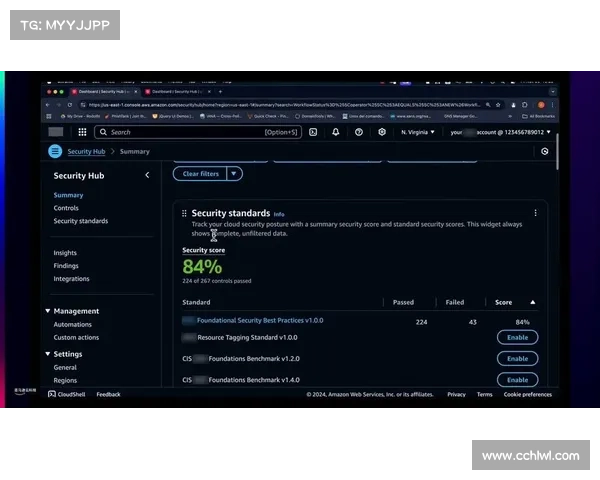Show hidden bookmarks with overflow chevron
Image resolution: width=600 pixels, height=480 pixels.
point(510,116)
